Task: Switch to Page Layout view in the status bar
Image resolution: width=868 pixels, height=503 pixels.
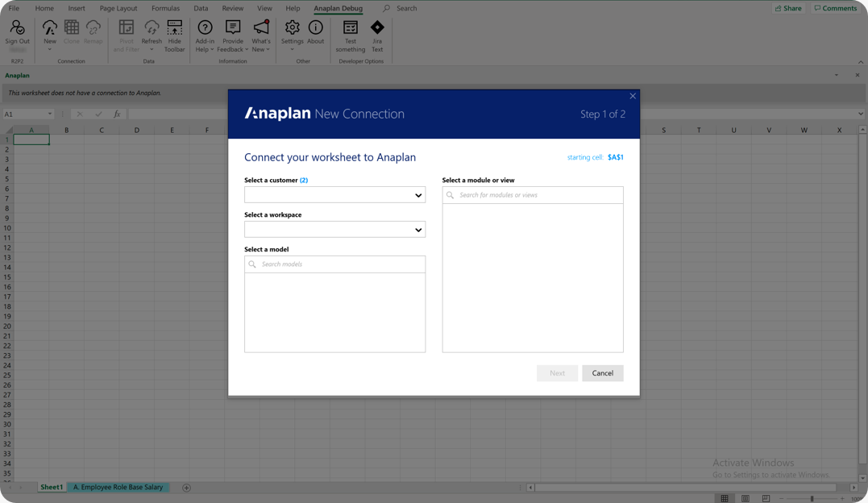Action: point(745,499)
